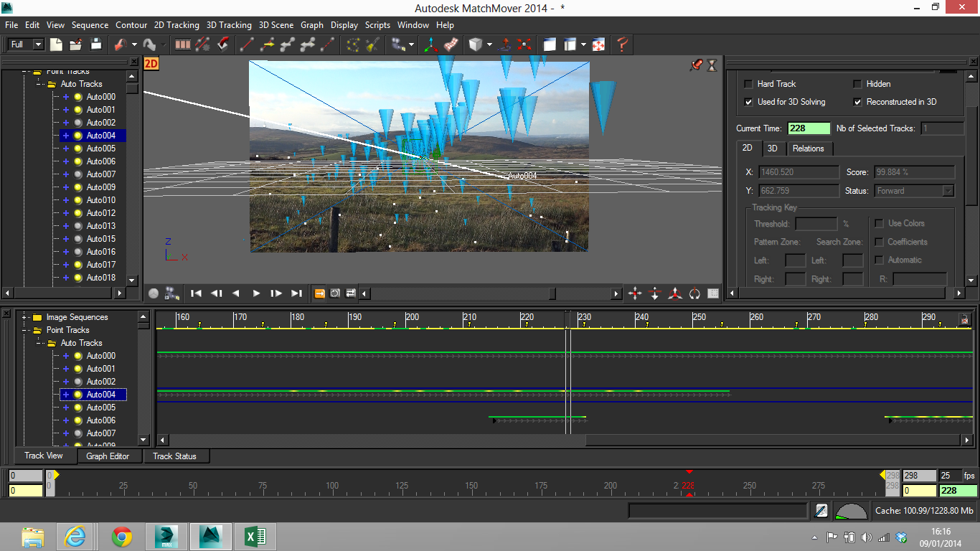
Task: Collapse Point Tracks in lower tree
Action: click(x=25, y=330)
